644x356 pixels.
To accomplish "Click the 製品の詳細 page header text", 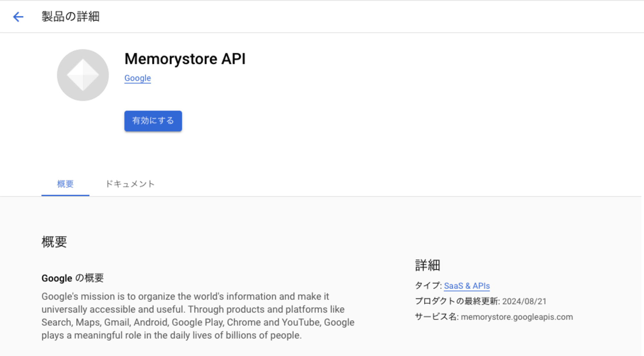I will (71, 16).
